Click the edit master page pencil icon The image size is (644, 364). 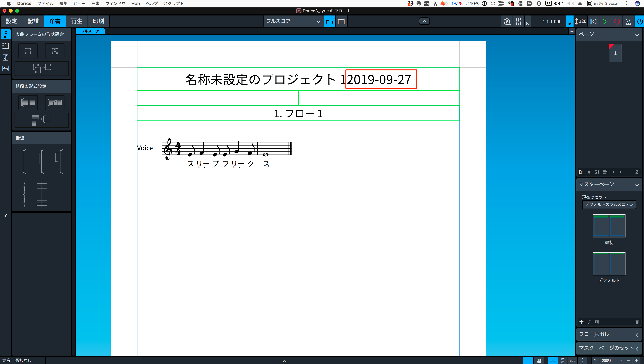point(589,322)
